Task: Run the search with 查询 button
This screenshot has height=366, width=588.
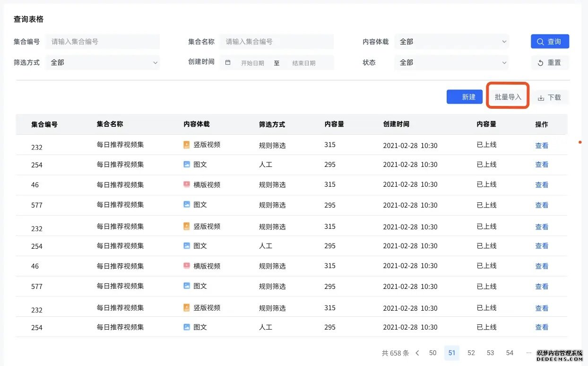Action: coord(550,42)
